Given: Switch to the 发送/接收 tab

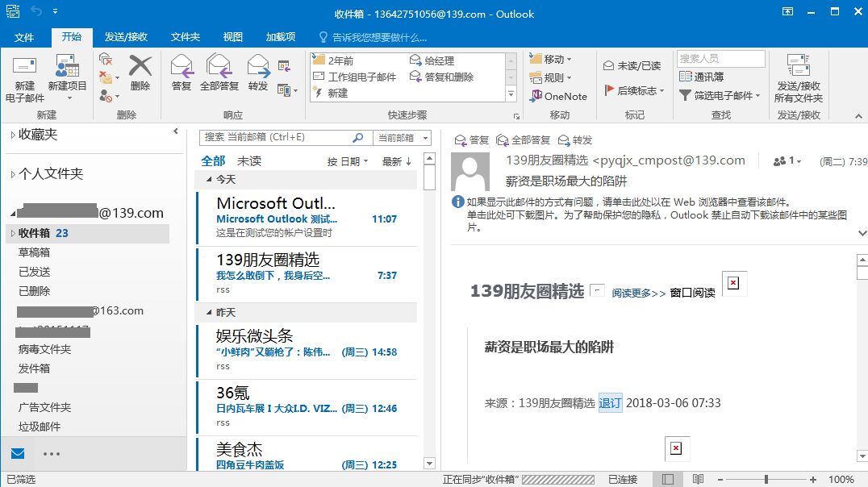Looking at the screenshot, I should [126, 37].
